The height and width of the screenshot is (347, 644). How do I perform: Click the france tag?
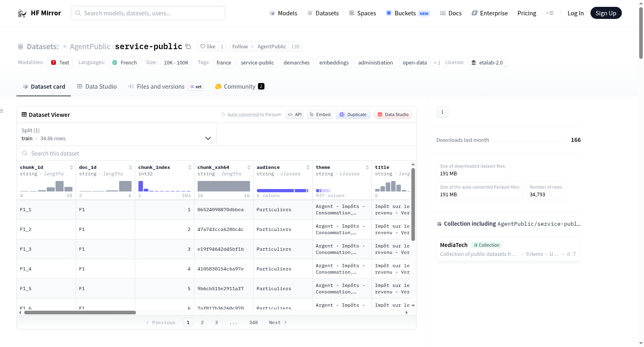click(x=224, y=62)
